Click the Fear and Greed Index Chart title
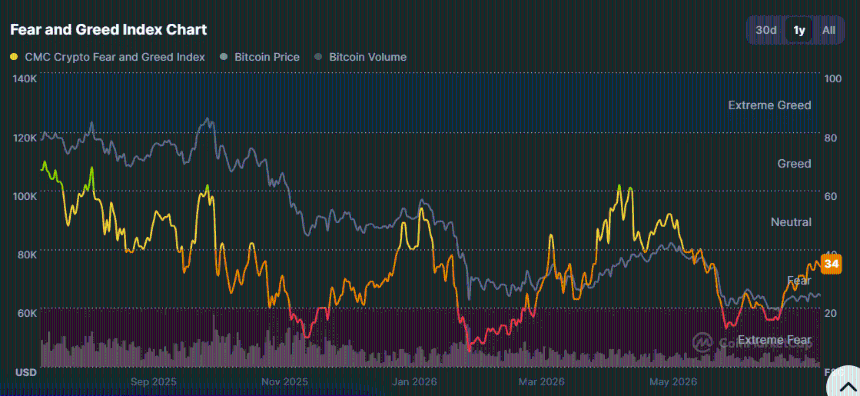This screenshot has height=396, width=860. pos(109,30)
